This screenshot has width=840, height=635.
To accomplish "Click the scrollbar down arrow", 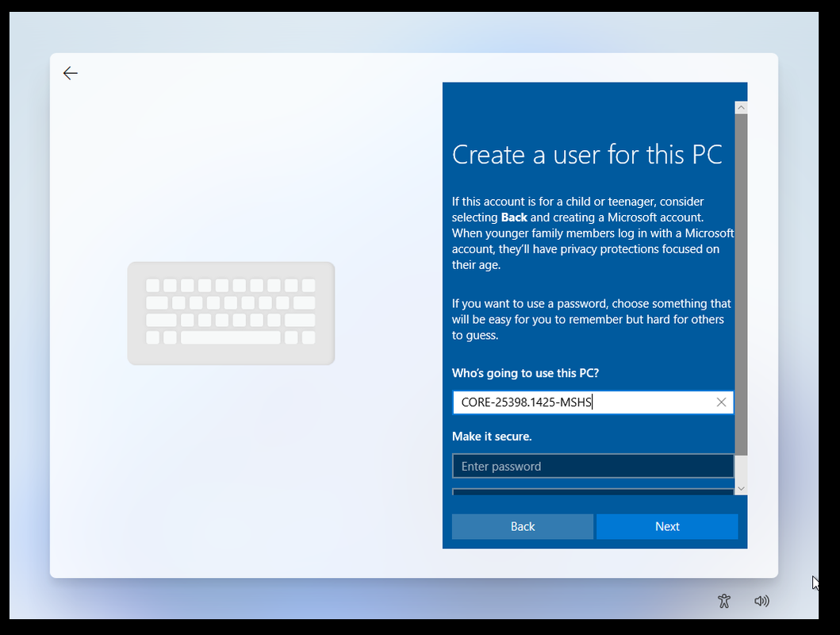I will pos(741,489).
